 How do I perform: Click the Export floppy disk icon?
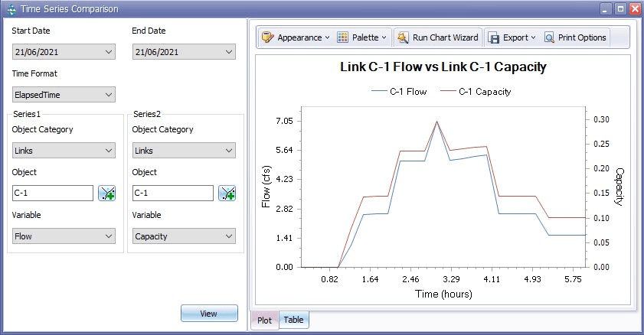pyautogui.click(x=494, y=37)
